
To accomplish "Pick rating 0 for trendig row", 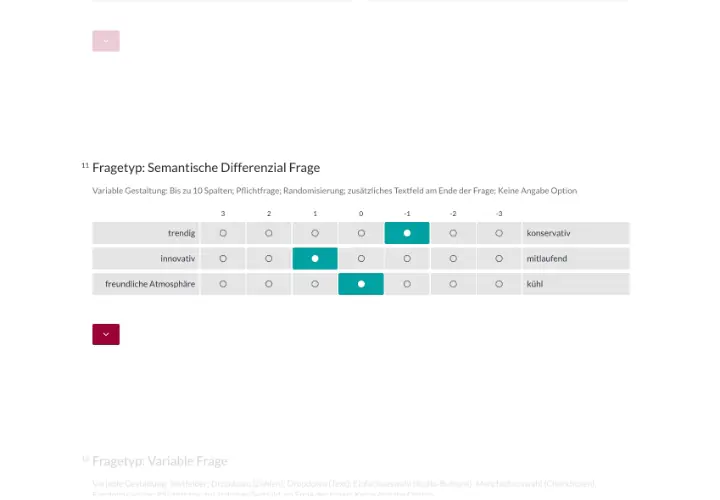I will point(361,233).
